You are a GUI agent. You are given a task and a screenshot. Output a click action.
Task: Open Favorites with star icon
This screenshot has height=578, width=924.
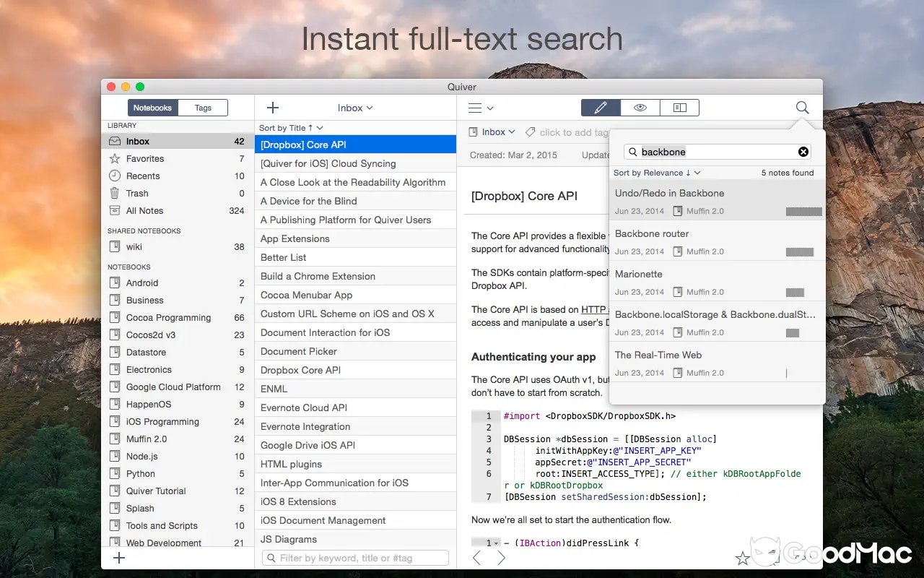pos(178,159)
